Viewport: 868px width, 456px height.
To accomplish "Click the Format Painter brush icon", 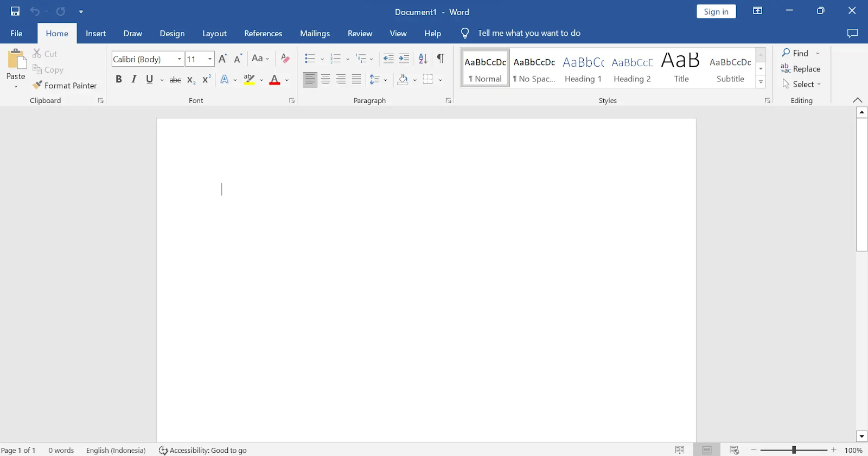I will click(37, 85).
